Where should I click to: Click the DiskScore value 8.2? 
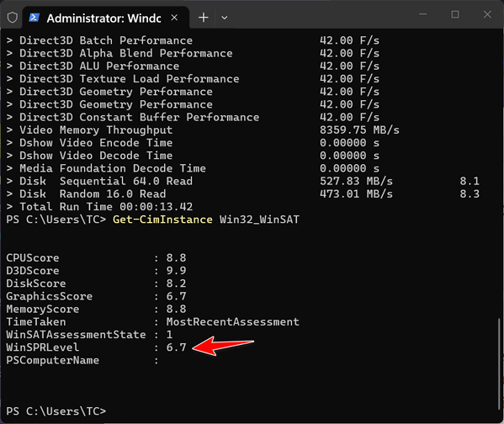176,284
